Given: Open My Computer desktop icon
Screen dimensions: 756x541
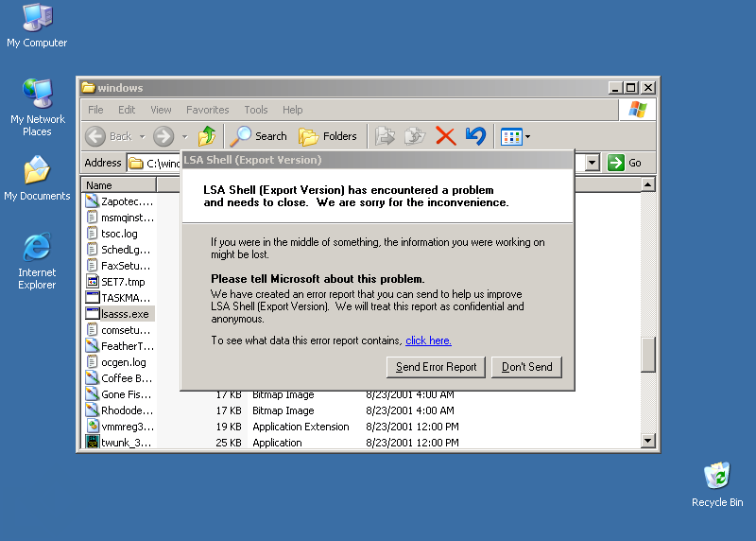Looking at the screenshot, I should coord(37,26).
